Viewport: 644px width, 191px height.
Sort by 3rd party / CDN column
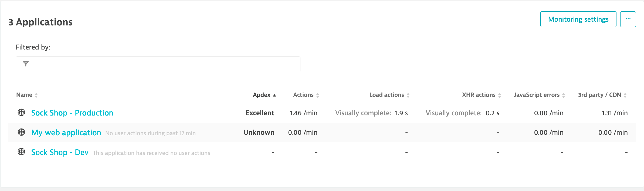click(x=602, y=95)
